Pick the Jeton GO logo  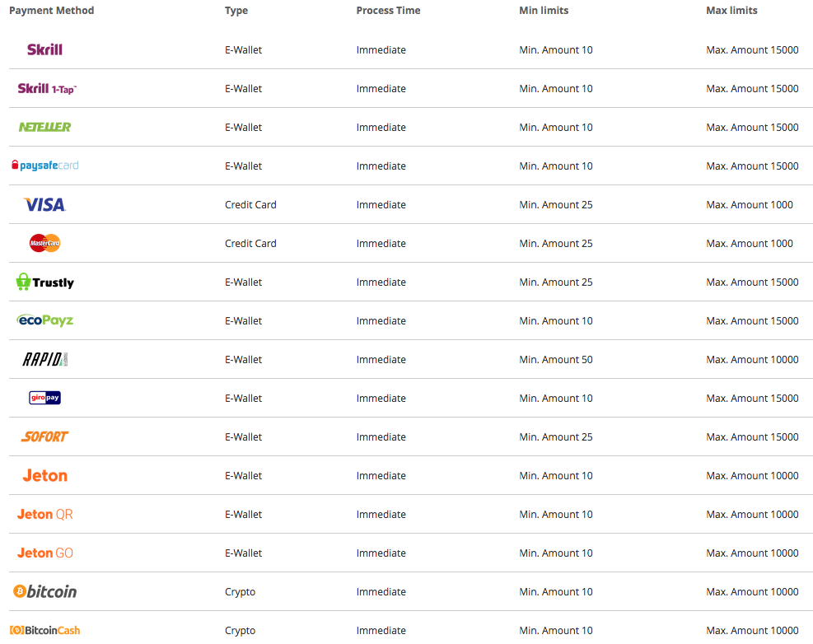pos(44,553)
